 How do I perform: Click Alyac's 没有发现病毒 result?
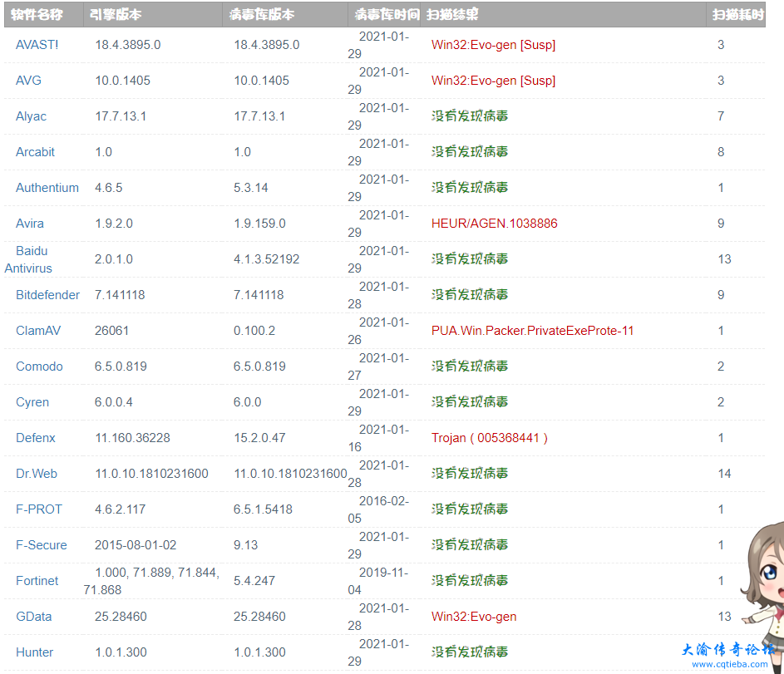point(470,116)
